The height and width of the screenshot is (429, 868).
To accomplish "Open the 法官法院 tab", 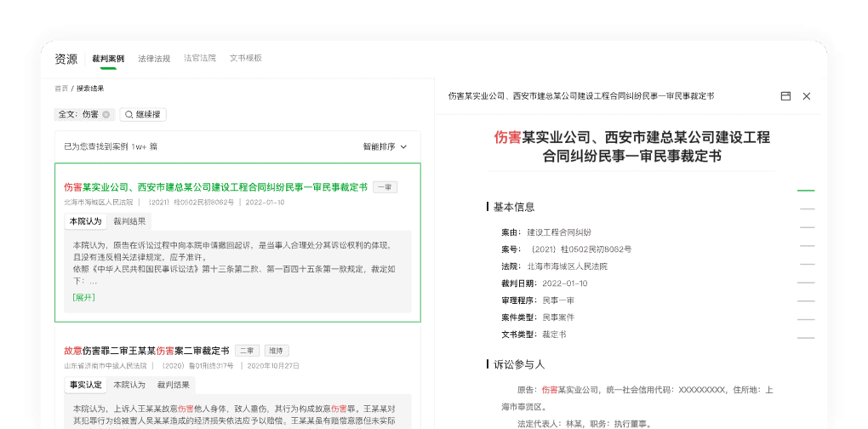I will pos(200,58).
